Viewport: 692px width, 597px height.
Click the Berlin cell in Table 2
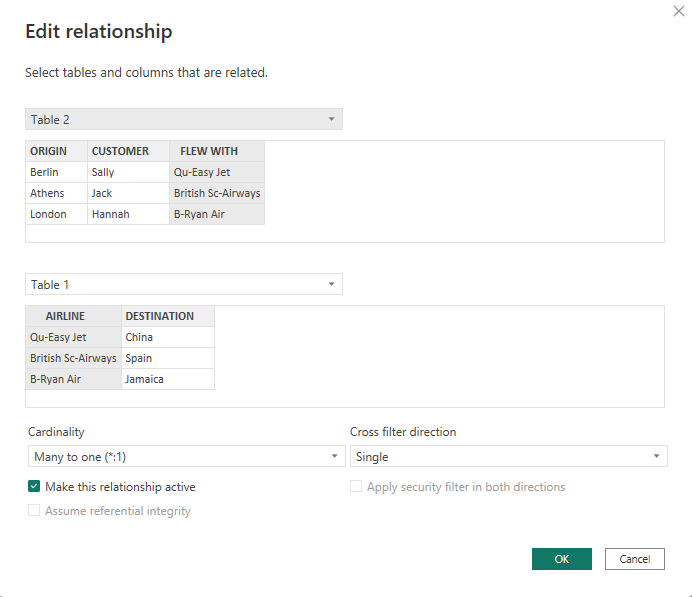tap(45, 172)
